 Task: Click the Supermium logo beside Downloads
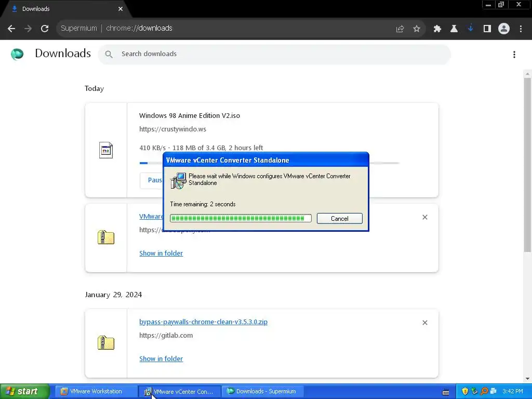point(17,54)
